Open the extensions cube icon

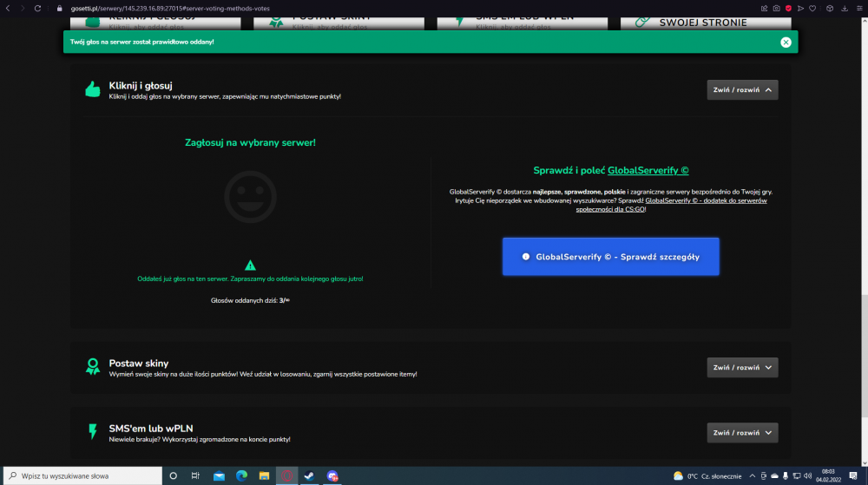(829, 9)
